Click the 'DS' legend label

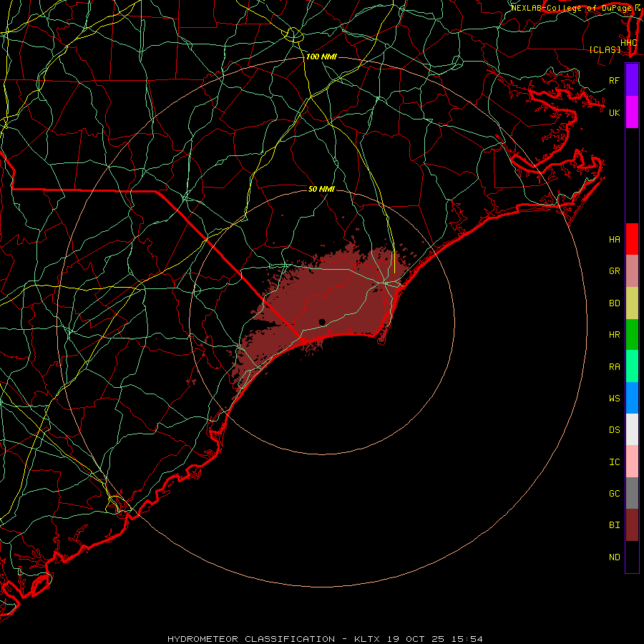point(615,430)
